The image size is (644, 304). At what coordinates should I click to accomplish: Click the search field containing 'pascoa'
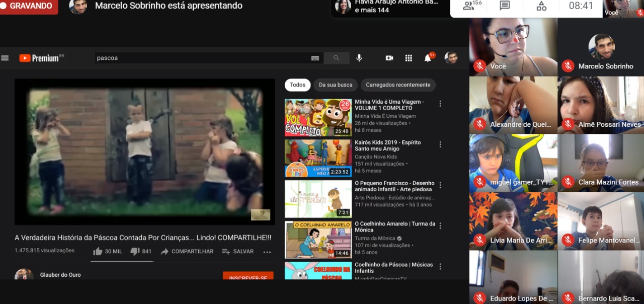[x=201, y=58]
